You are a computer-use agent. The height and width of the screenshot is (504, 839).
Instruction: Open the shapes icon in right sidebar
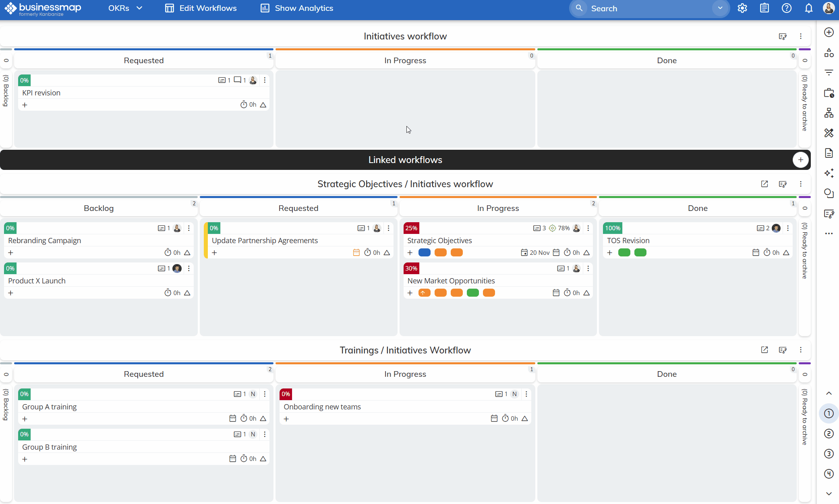click(x=829, y=52)
